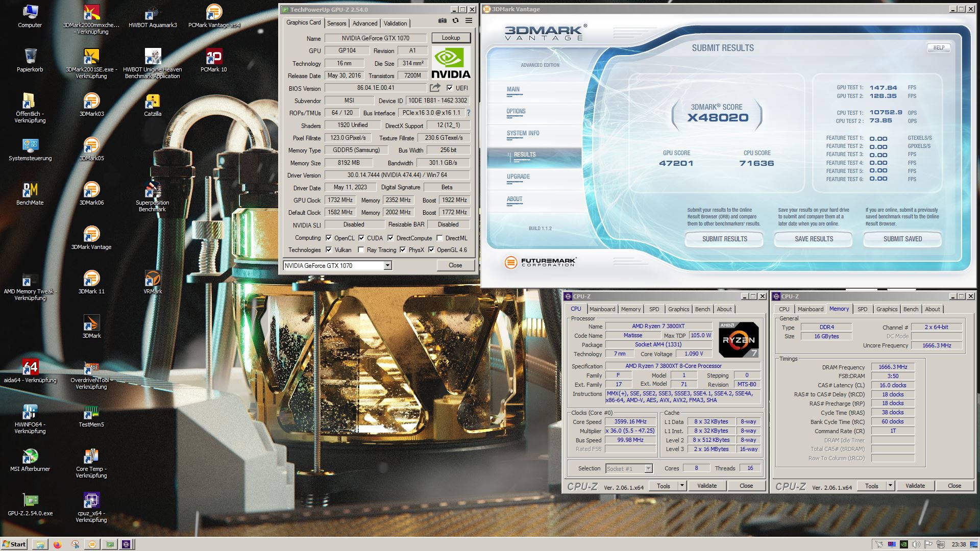Select the TestMem5 desktop icon

[x=91, y=415]
